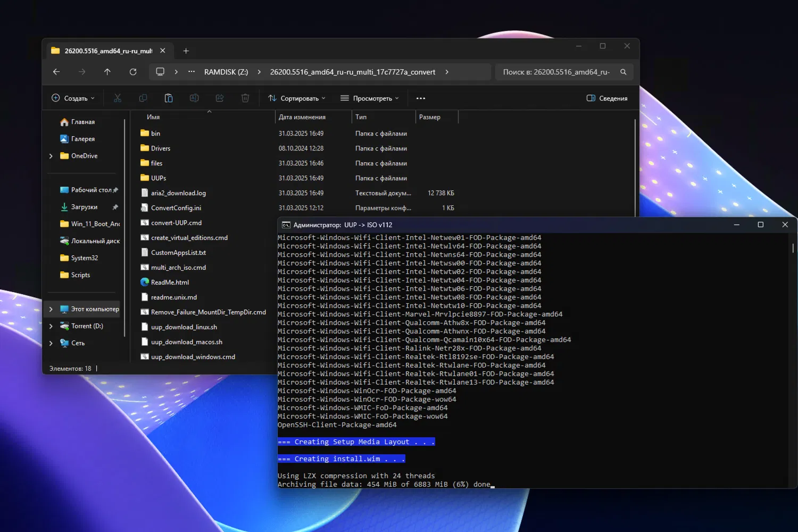Expand the Torrent (D:) tree node
This screenshot has width=798, height=532.
51,326
